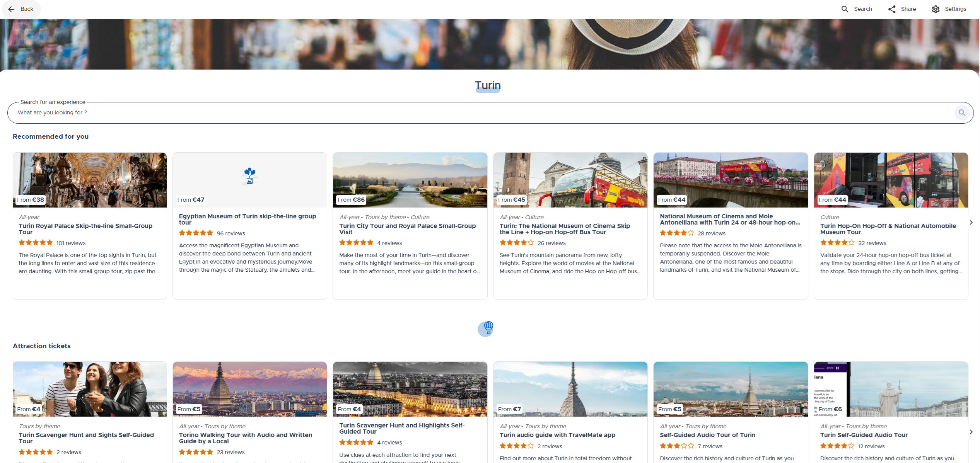This screenshot has height=463, width=980.
Task: View the 28 reviews for the Mole Antonelliana tour
Action: tap(712, 233)
